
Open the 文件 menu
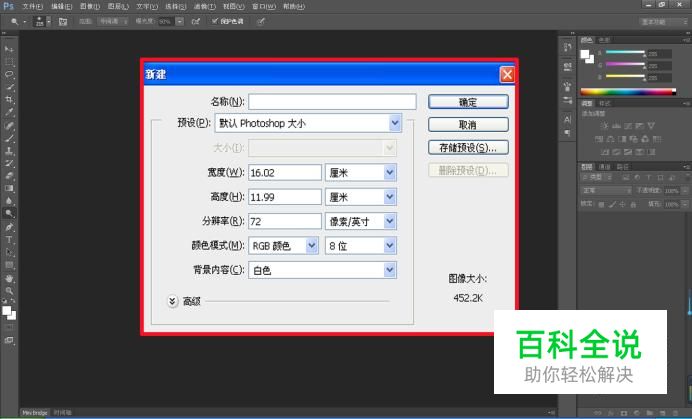click(32, 7)
